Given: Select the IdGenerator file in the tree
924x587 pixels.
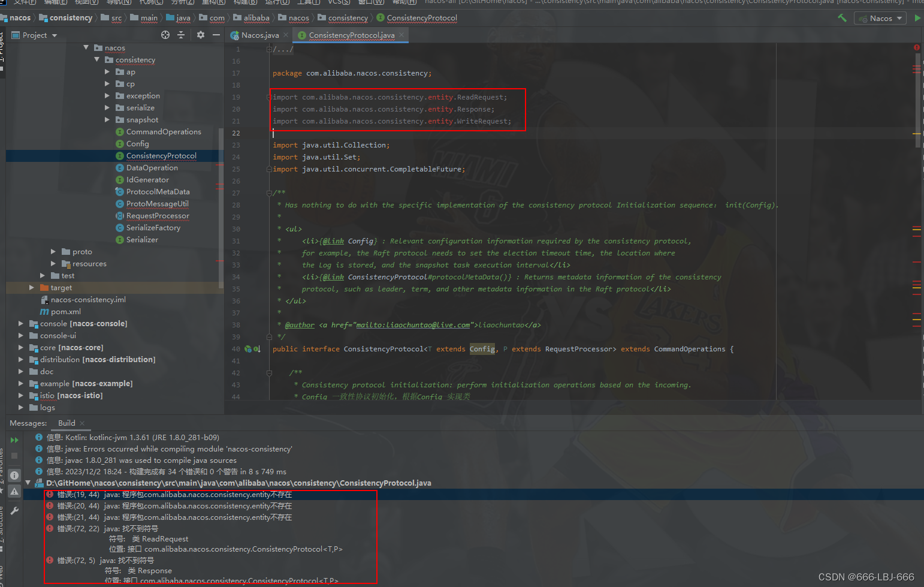Looking at the screenshot, I should [147, 180].
